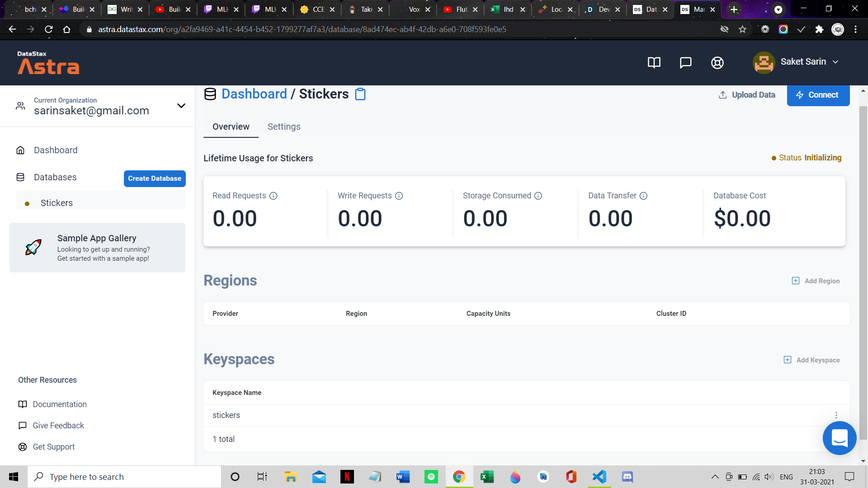Open options menu for stickers keyspace
The height and width of the screenshot is (488, 868).
[x=836, y=415]
